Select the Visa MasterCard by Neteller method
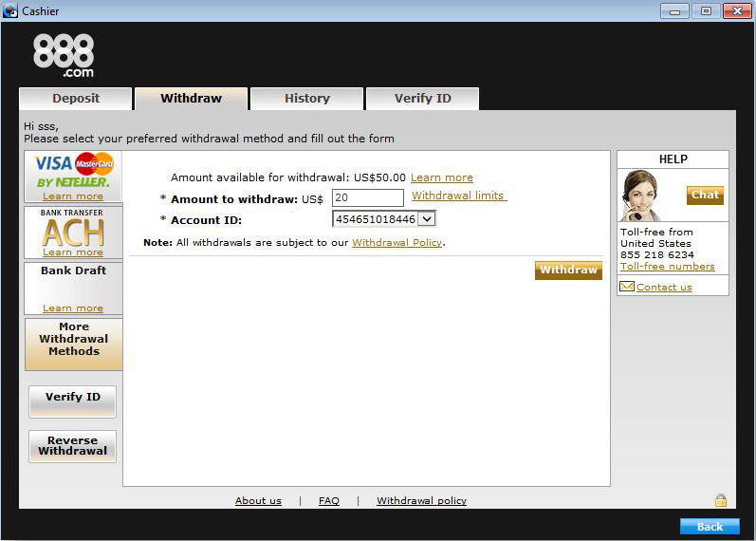Screen dimensions: 756x541 (x=73, y=177)
